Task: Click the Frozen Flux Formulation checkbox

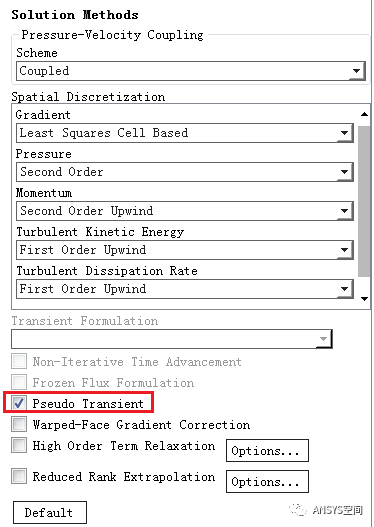Action: [x=19, y=382]
